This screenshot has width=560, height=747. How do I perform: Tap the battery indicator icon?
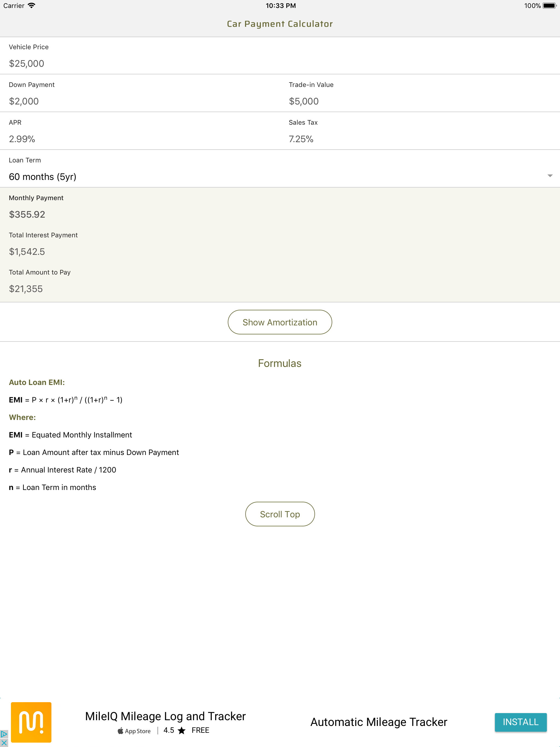coord(549,5)
